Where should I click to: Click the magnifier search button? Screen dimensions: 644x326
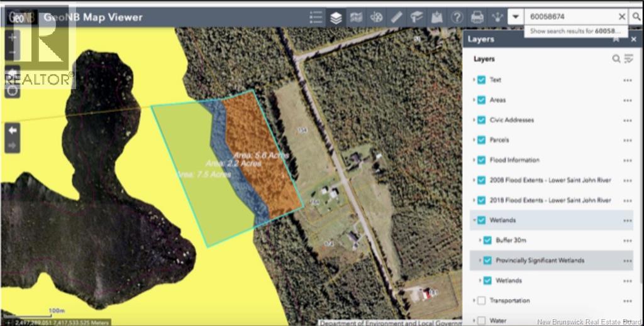point(636,17)
